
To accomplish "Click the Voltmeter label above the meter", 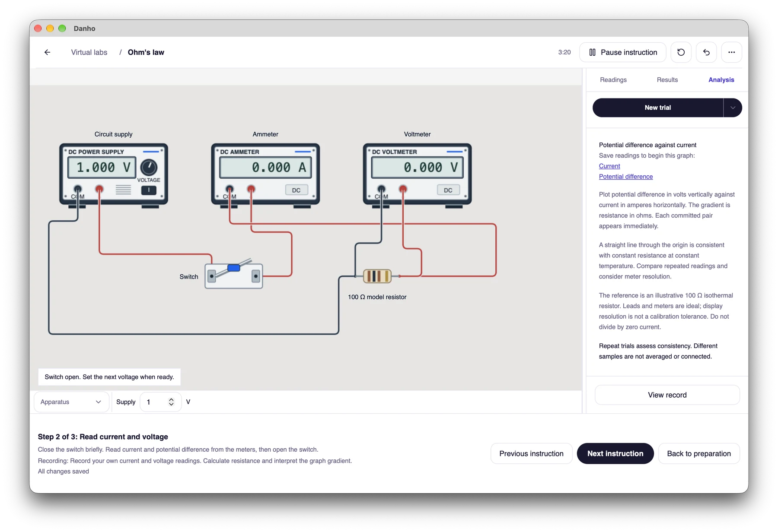I will coord(417,134).
